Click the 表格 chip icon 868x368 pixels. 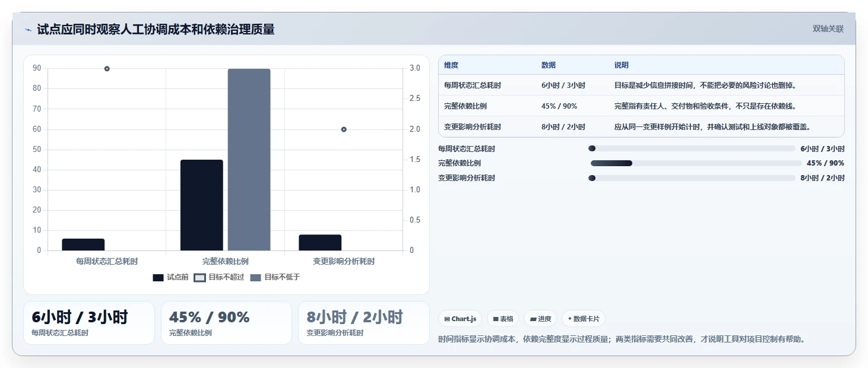(x=496, y=319)
